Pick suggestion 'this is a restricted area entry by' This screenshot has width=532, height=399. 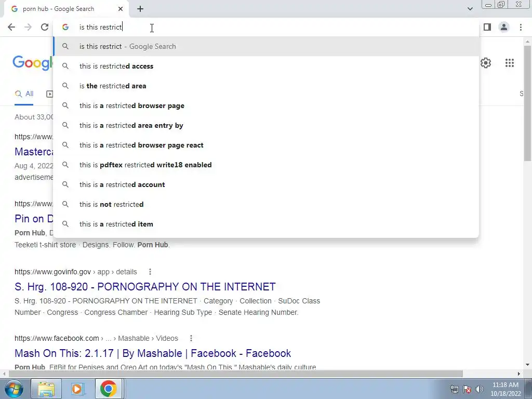(x=266, y=125)
